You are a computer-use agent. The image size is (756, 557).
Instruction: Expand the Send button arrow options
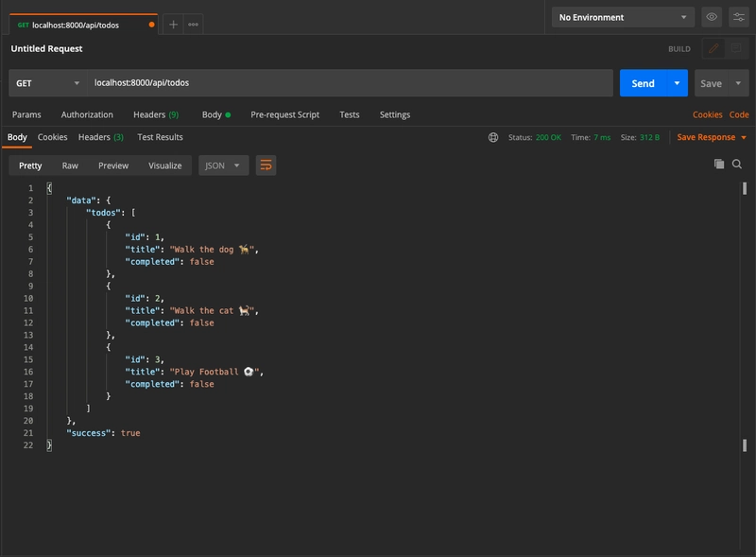point(677,83)
